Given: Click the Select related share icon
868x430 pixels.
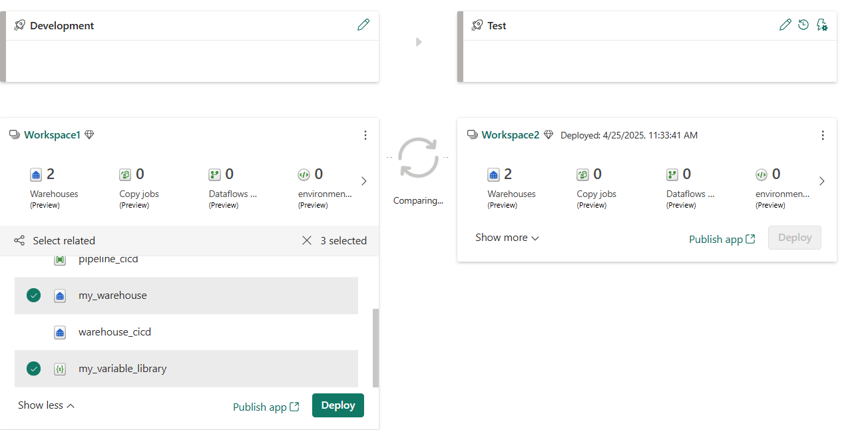Looking at the screenshot, I should click(19, 240).
